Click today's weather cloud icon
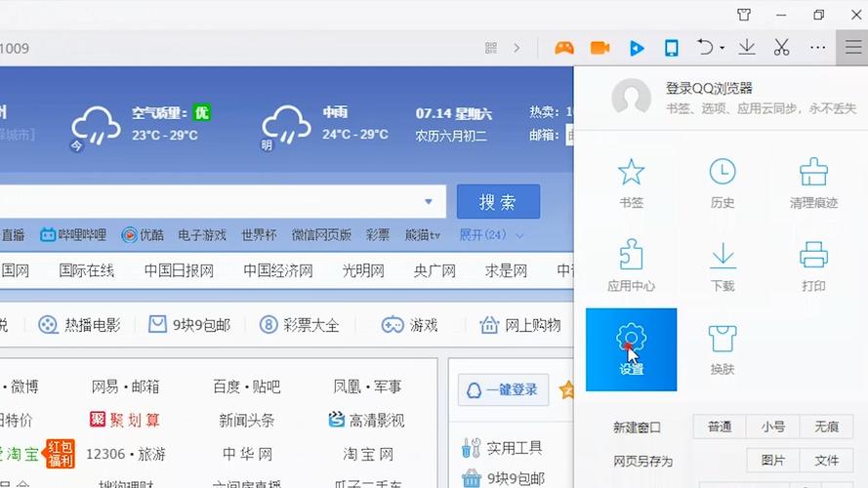 (96, 125)
